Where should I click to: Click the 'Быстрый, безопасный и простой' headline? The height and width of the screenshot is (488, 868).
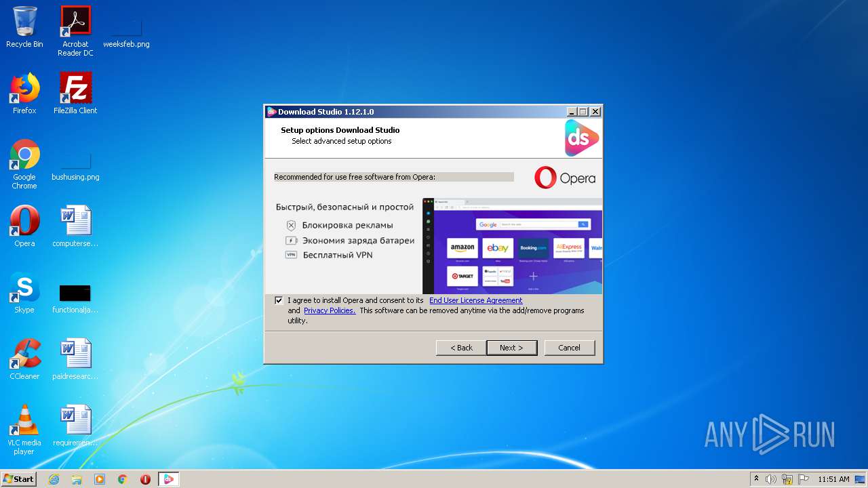pyautogui.click(x=344, y=207)
